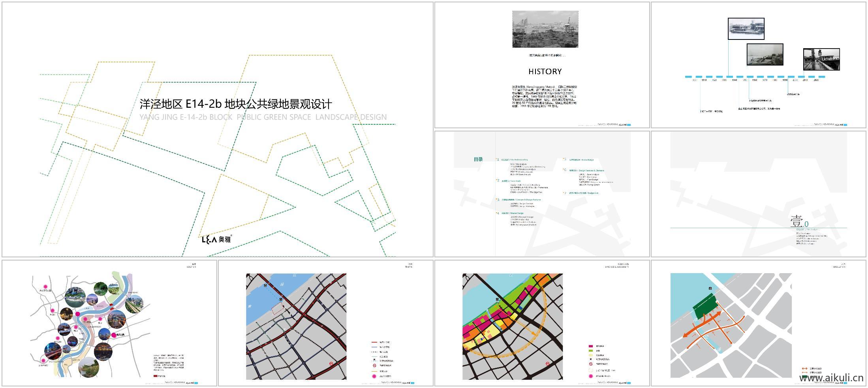Image resolution: width=868 pixels, height=388 pixels.
Task: Click the LEA 奥雅 logo on cover slide
Action: [217, 239]
